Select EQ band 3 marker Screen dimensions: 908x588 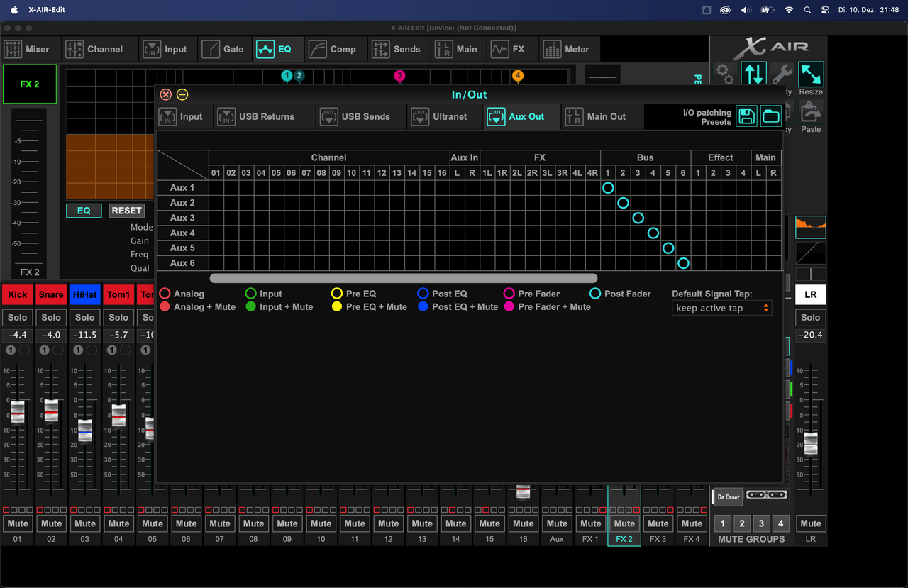tap(399, 75)
